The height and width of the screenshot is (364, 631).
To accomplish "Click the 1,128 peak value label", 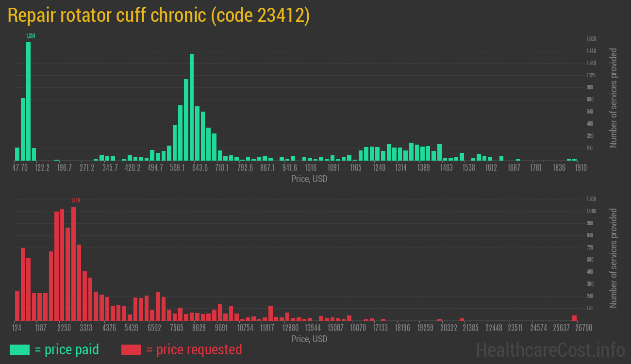I will 75,200.
